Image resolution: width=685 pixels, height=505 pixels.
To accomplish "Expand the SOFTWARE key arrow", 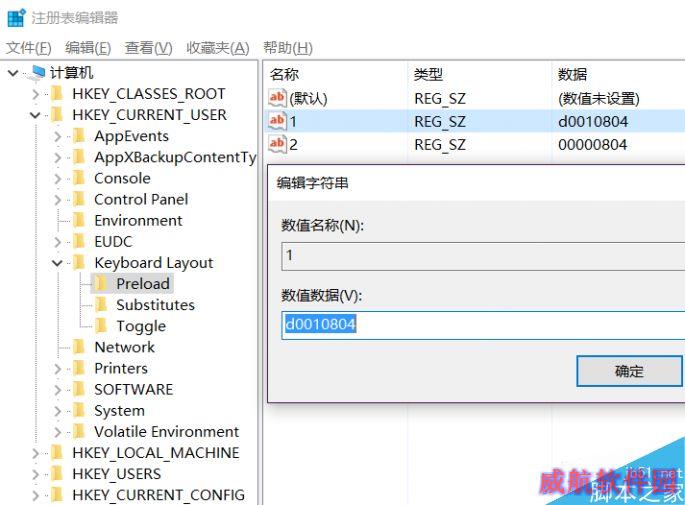I will click(58, 390).
